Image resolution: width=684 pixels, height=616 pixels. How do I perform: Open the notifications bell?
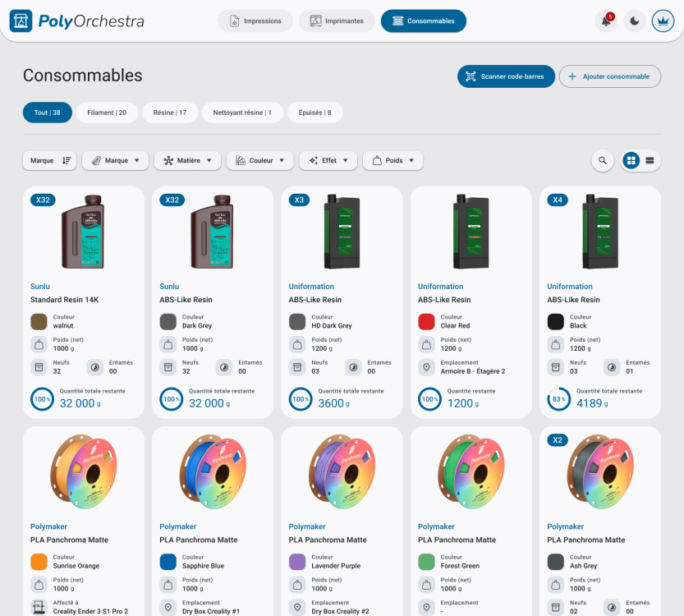pos(606,21)
